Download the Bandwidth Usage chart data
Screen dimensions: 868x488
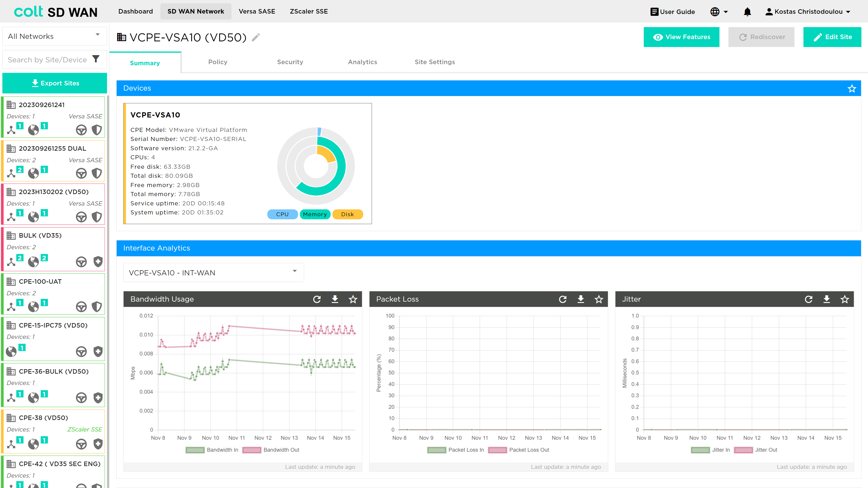[335, 299]
